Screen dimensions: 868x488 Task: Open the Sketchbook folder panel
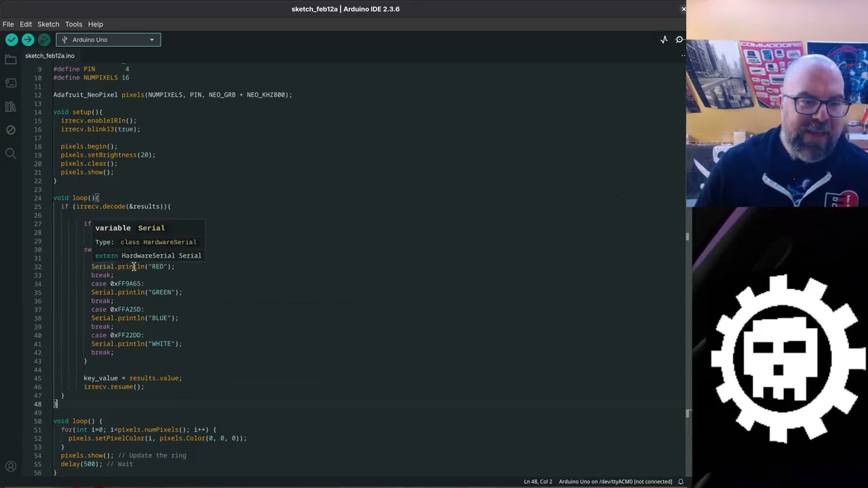click(x=11, y=60)
